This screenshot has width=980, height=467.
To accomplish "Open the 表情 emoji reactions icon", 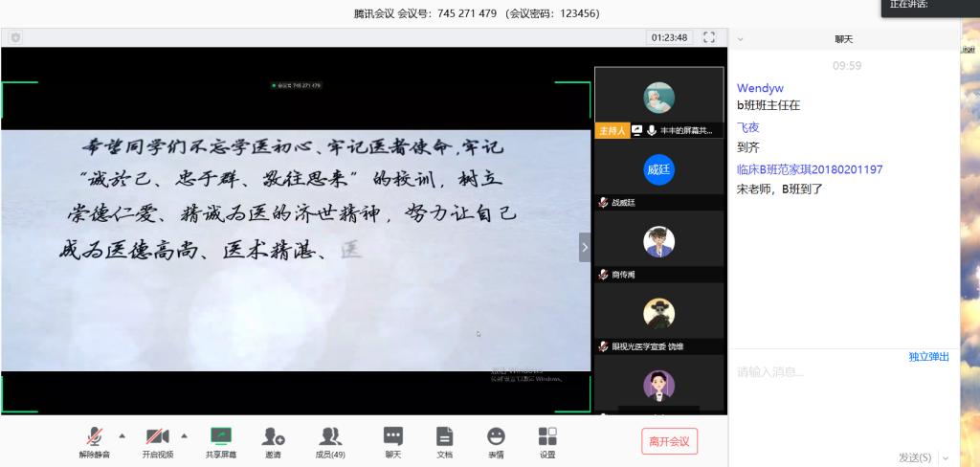I will 496,437.
